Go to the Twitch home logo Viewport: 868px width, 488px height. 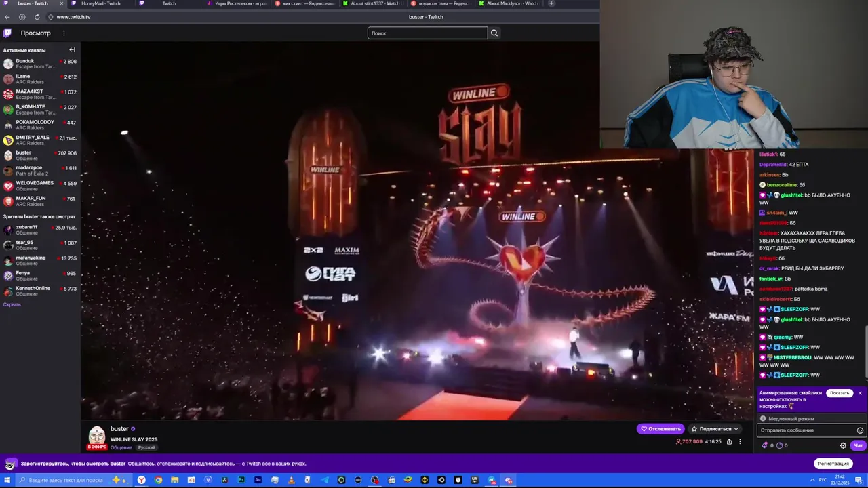tap(7, 33)
